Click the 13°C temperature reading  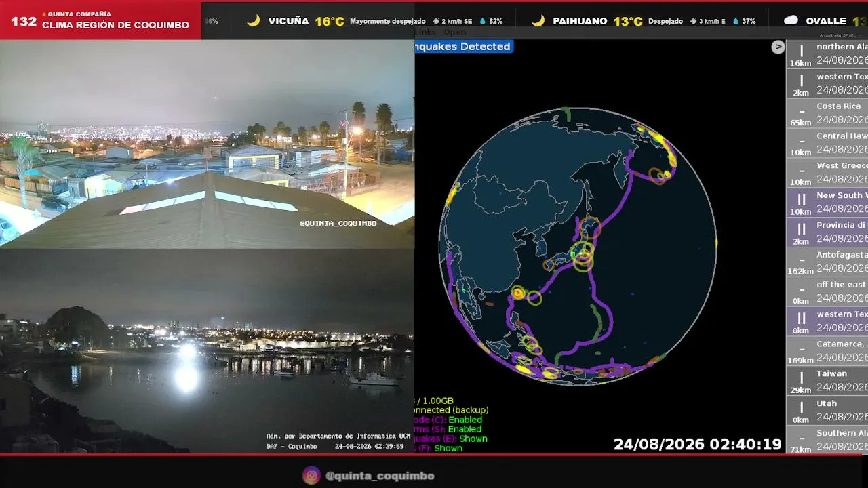[x=628, y=21]
